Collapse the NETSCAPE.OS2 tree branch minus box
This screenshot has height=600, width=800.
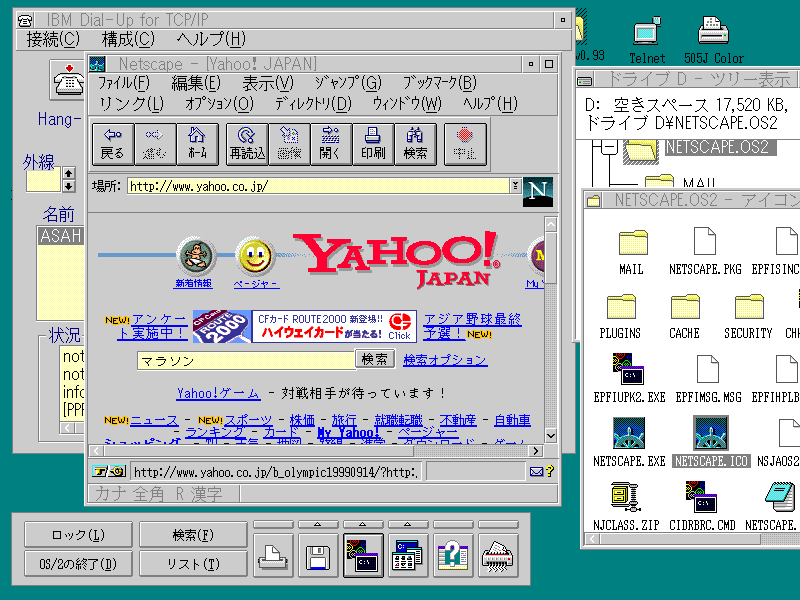point(609,147)
